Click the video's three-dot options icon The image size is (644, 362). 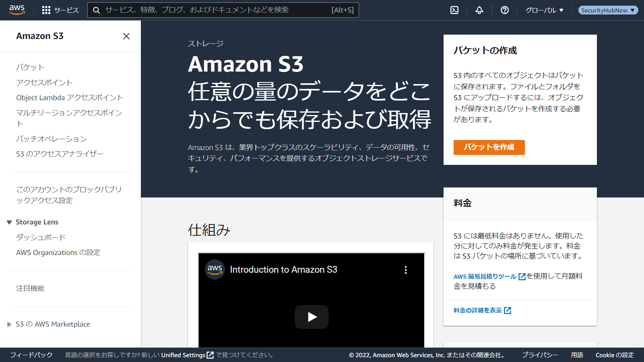(406, 270)
